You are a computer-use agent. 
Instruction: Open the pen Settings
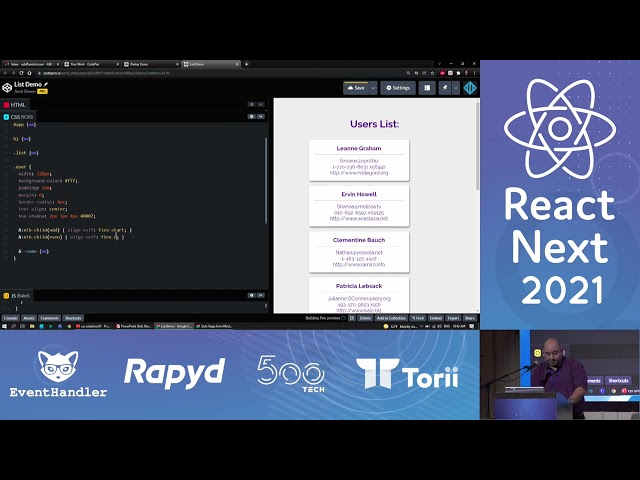tap(398, 88)
